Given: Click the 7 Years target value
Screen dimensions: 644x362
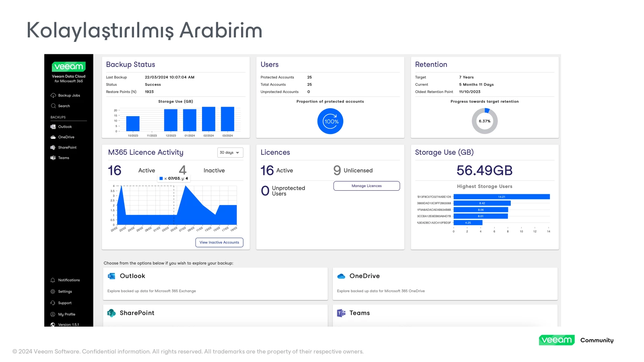Looking at the screenshot, I should [x=466, y=77].
